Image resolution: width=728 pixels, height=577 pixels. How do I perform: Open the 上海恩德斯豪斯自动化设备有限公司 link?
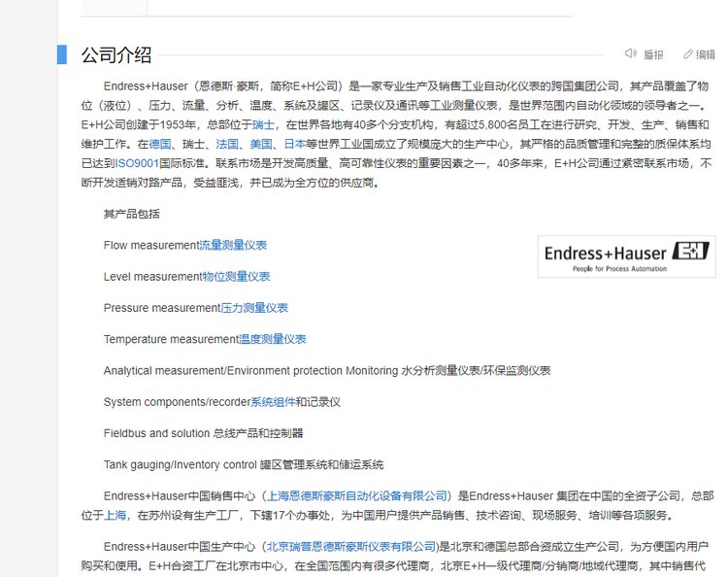(x=357, y=495)
